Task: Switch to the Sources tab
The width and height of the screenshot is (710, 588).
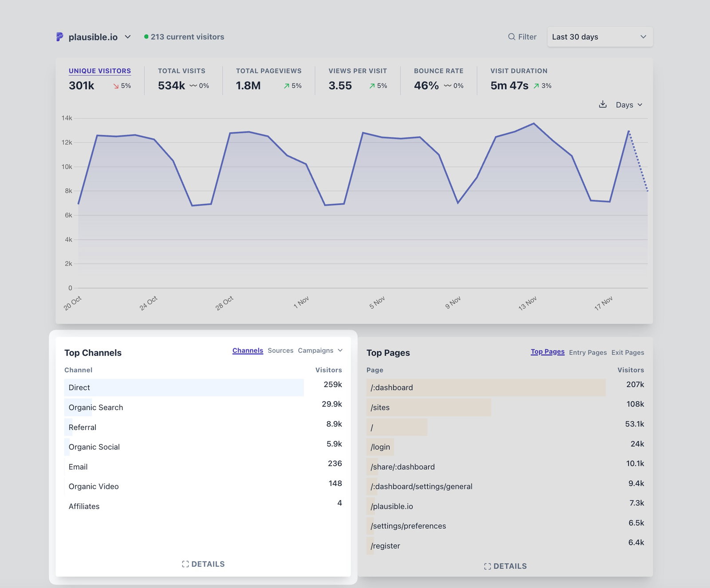Action: [280, 351]
